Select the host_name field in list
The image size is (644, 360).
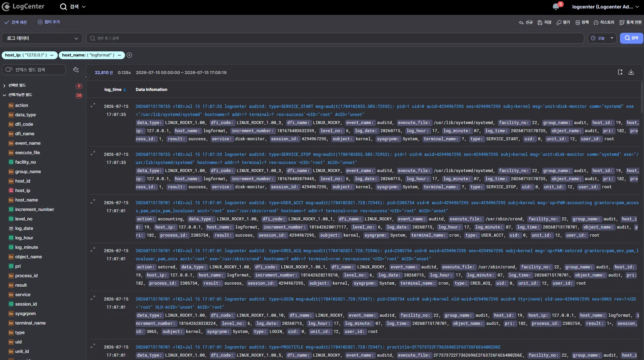(x=26, y=200)
